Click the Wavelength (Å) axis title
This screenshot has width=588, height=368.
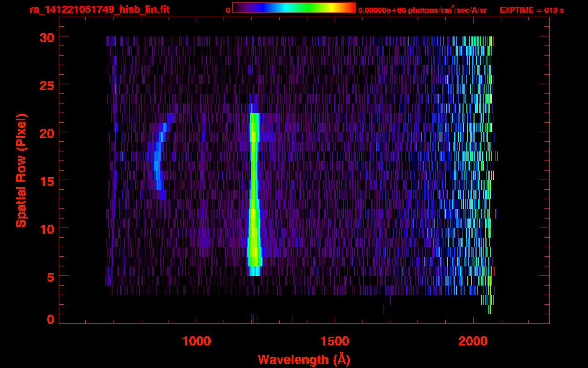pos(304,359)
